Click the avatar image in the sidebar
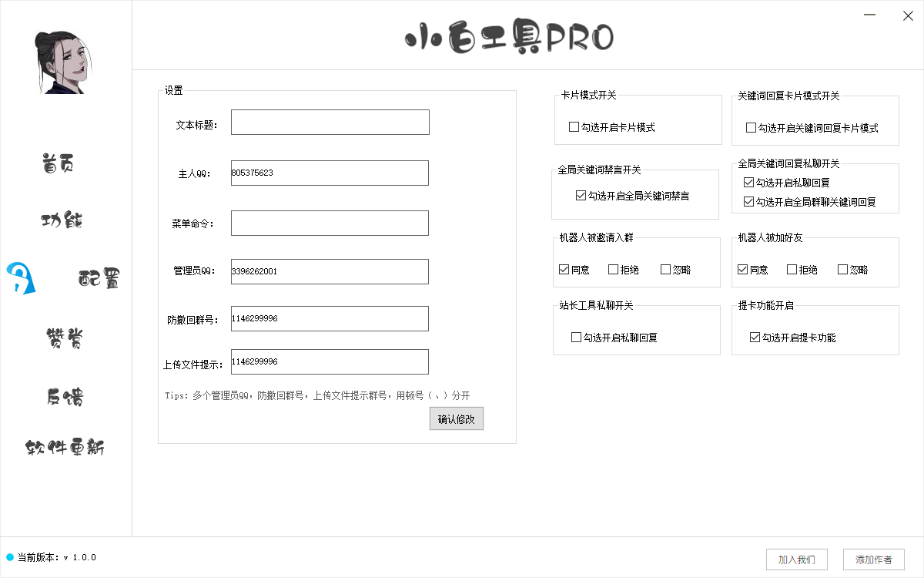Viewport: 924px width, 578px height. click(62, 62)
